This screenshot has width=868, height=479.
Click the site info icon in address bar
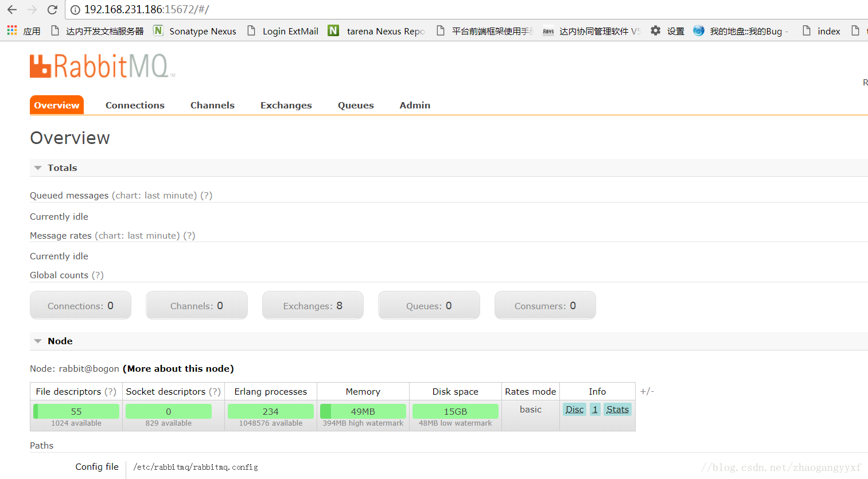(75, 10)
